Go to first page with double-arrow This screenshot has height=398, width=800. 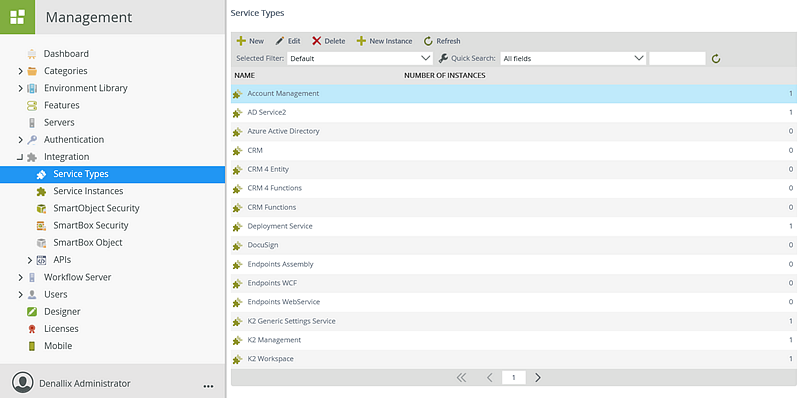[x=461, y=378]
